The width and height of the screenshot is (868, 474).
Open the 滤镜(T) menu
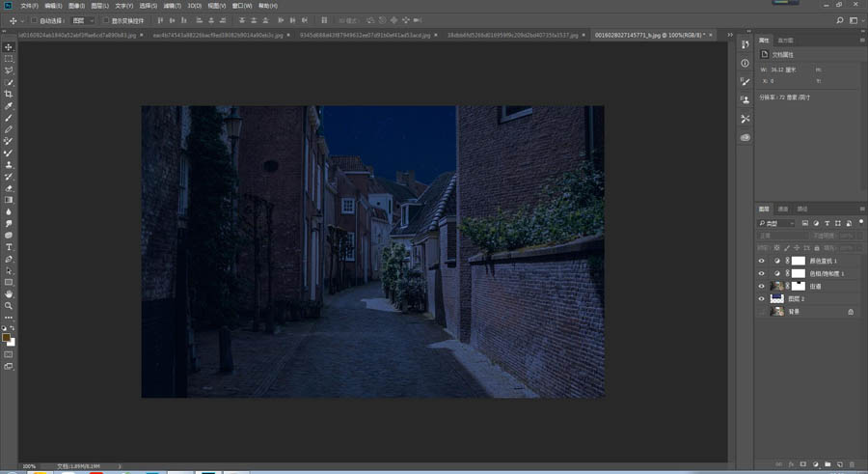coord(175,6)
